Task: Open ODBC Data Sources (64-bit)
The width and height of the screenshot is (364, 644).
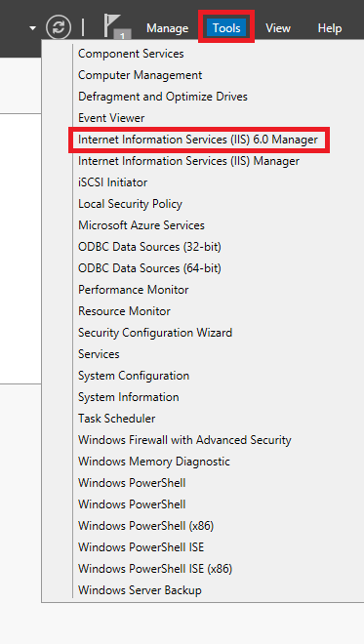Action: [149, 268]
